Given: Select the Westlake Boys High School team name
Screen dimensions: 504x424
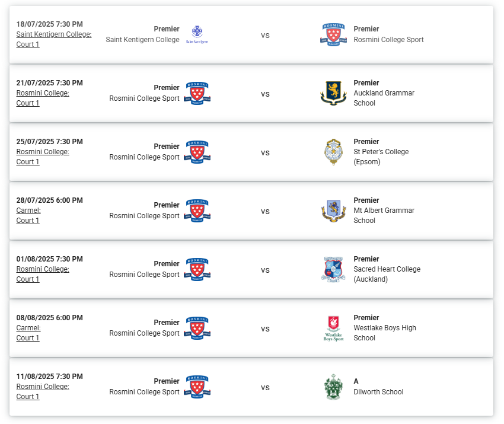Looking at the screenshot, I should coord(385,333).
